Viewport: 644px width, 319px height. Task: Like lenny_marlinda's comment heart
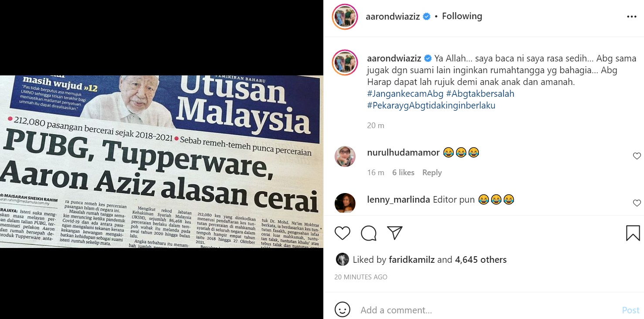[x=637, y=203]
